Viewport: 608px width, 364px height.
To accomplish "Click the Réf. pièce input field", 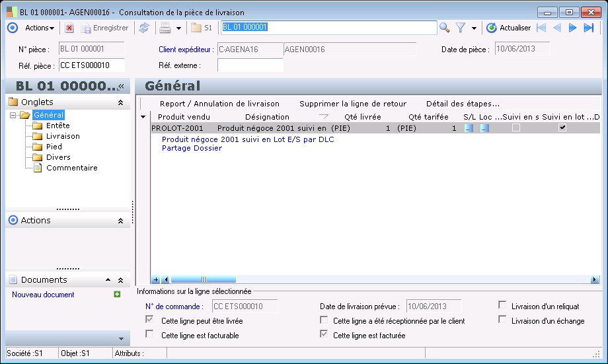I will [91, 65].
